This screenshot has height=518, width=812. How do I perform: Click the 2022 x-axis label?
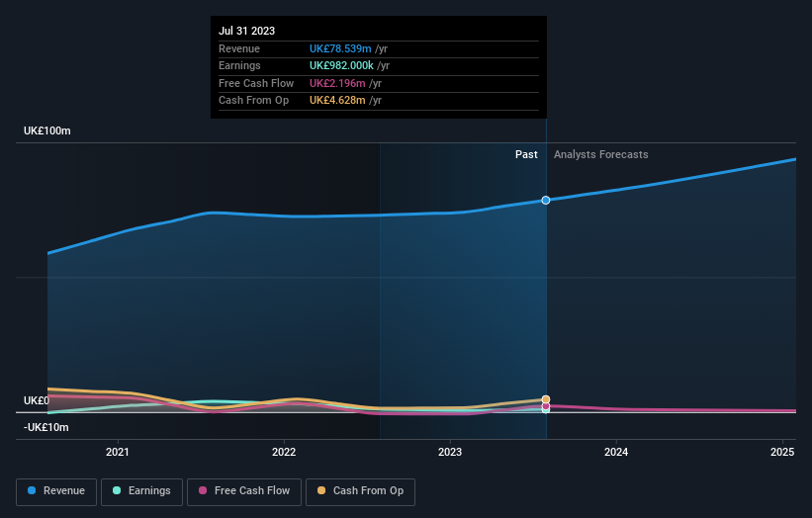(284, 453)
